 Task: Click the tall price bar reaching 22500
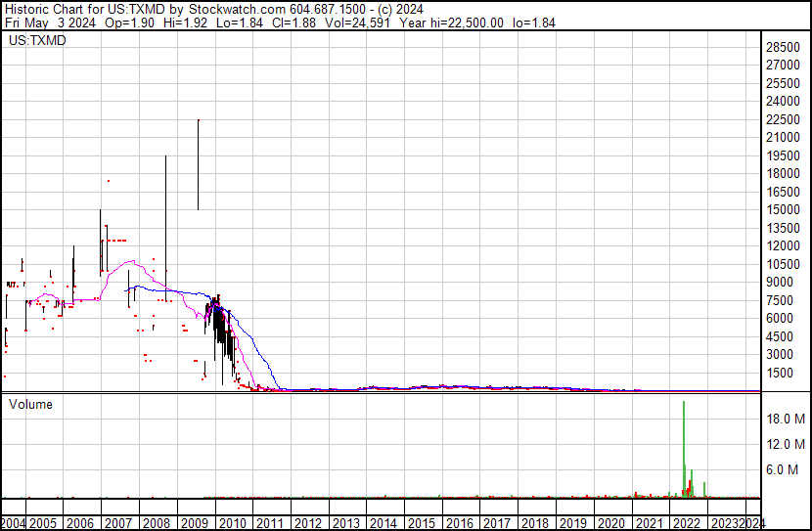[x=199, y=161]
